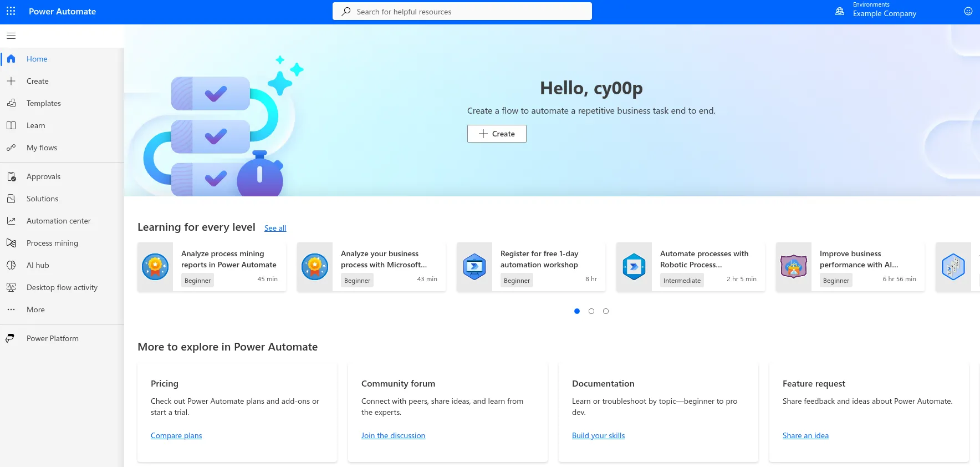Click the badge icon for Analyze process mining reports

pyautogui.click(x=155, y=267)
